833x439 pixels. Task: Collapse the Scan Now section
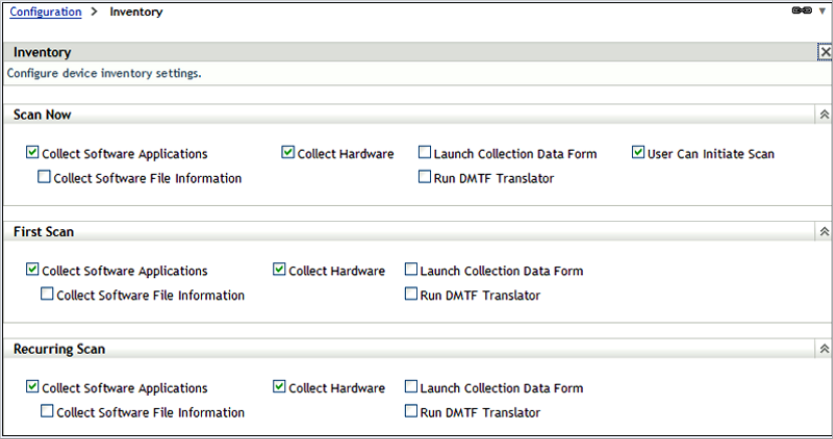[x=824, y=115]
